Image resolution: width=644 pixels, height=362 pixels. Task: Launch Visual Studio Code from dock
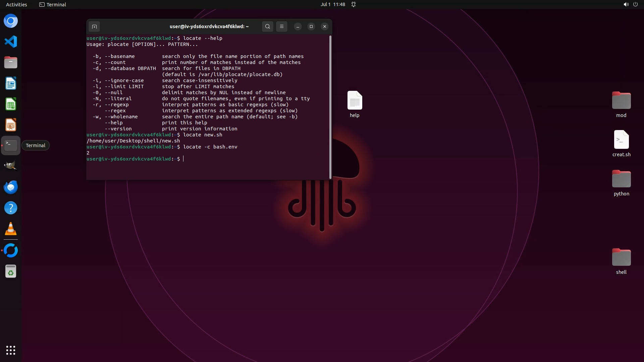(x=11, y=42)
